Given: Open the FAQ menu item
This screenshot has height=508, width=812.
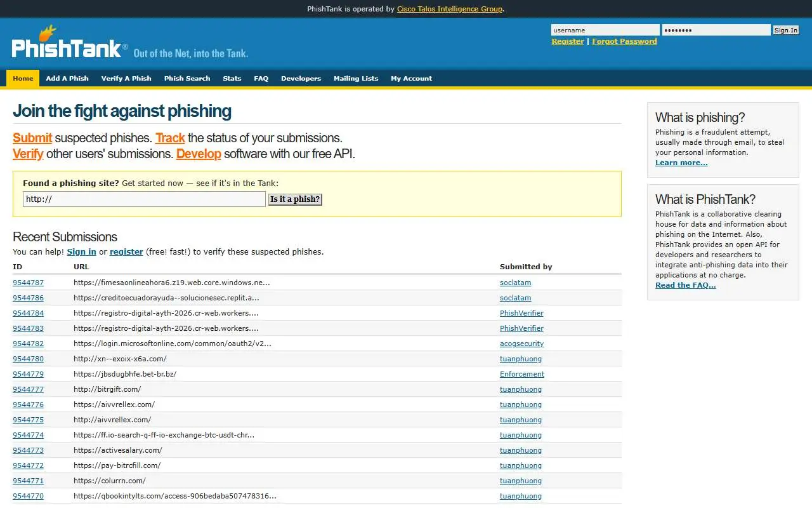Looking at the screenshot, I should [261, 78].
